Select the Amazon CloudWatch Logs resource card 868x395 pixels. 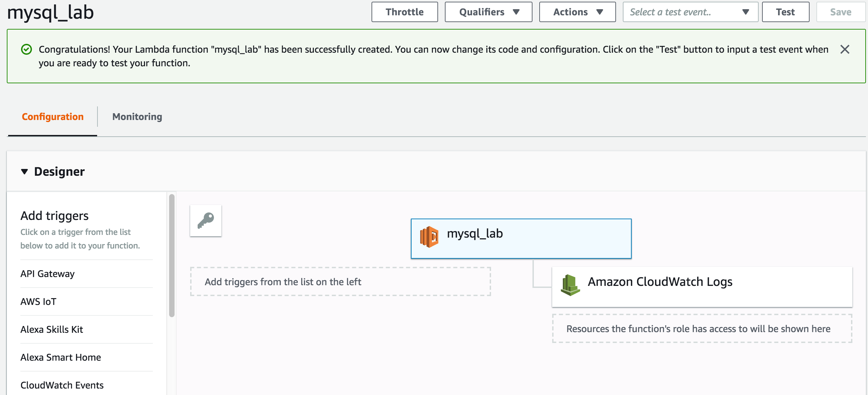702,287
